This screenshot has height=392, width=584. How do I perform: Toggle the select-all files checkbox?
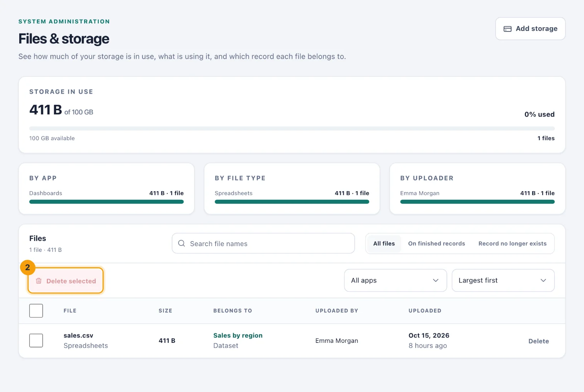[36, 311]
